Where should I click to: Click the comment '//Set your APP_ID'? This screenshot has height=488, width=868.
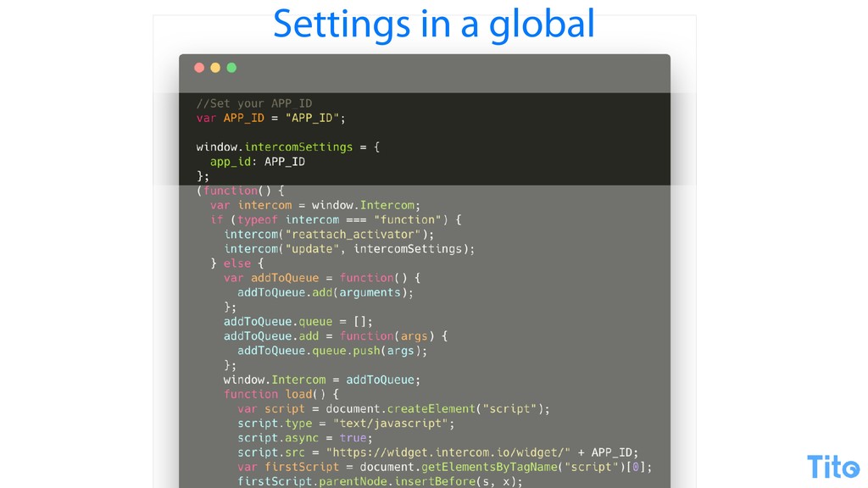(254, 103)
